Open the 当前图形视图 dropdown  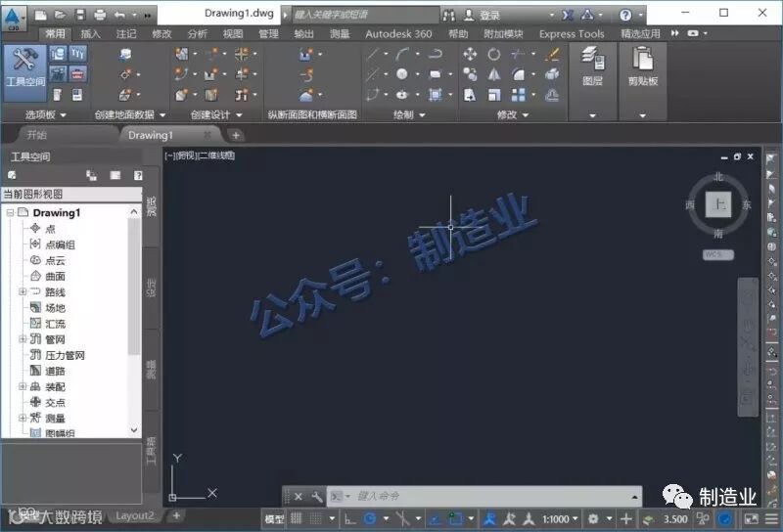71,194
